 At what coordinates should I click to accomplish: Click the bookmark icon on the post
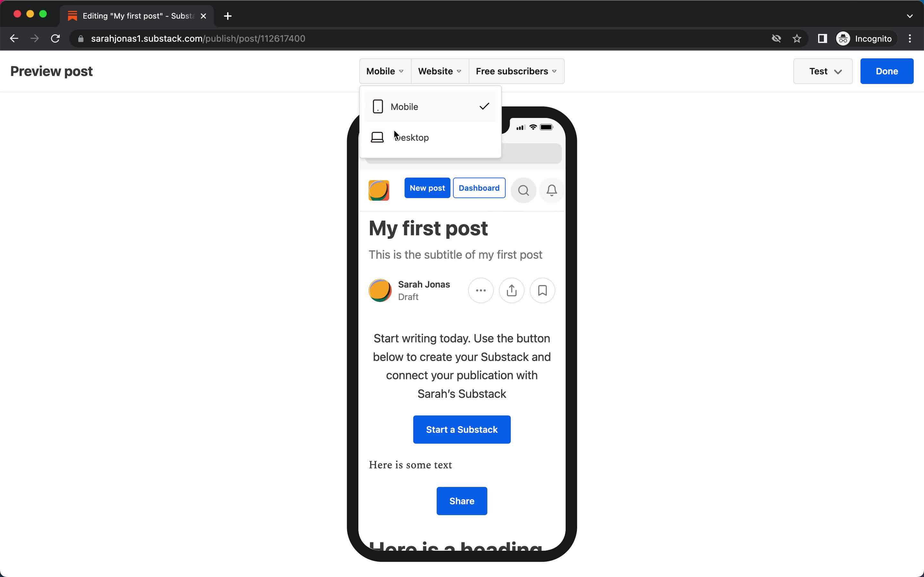[542, 290]
